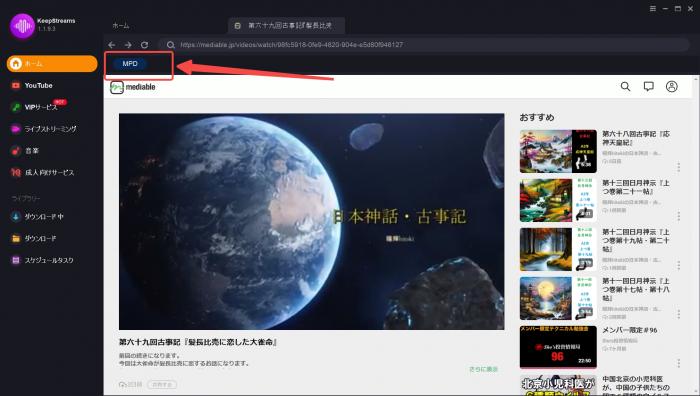Screen dimensions: 700x396
Task: Play the 日本神話・古事記 video
Action: pos(312,221)
